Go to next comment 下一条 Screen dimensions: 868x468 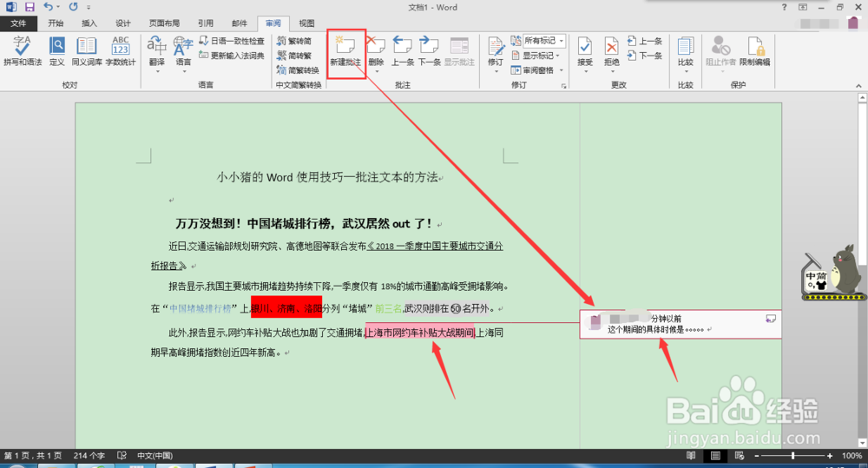(429, 51)
